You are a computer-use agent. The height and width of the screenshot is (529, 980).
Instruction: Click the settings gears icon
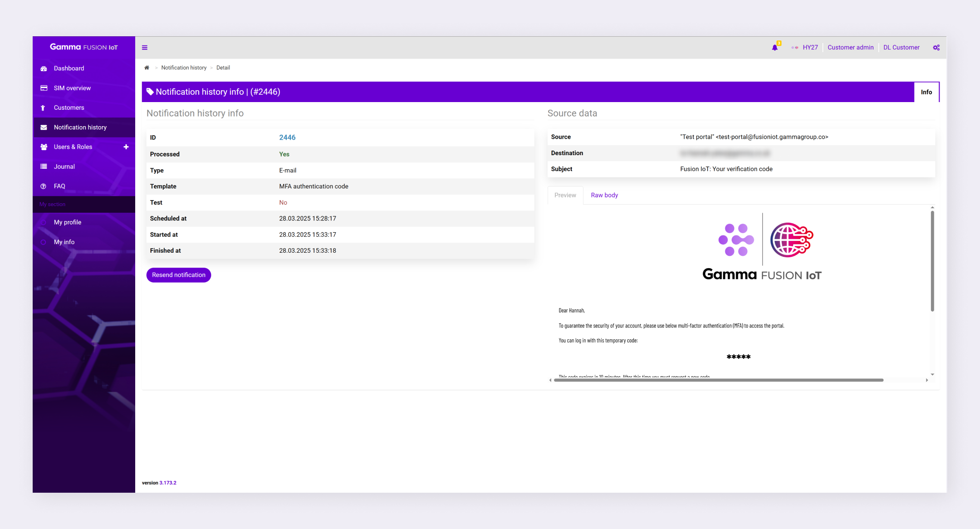(x=936, y=48)
